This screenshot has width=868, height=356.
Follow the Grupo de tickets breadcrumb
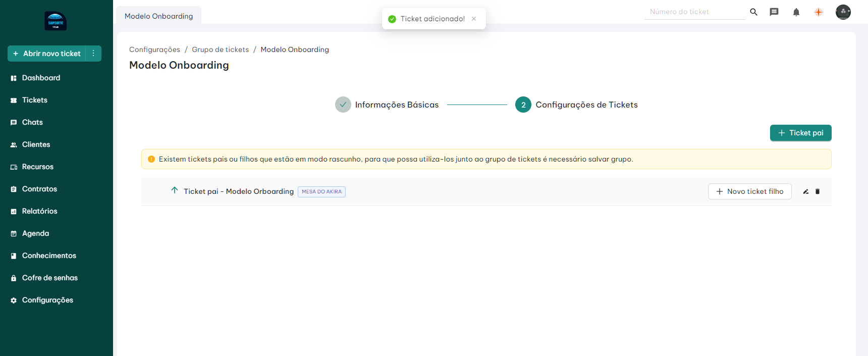(x=220, y=49)
